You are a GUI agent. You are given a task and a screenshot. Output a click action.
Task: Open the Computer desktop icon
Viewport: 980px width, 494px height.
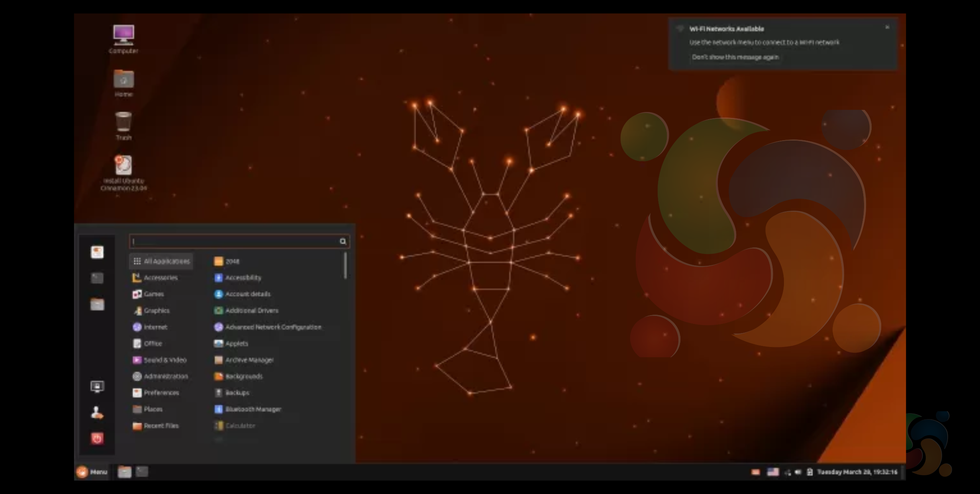click(x=123, y=39)
